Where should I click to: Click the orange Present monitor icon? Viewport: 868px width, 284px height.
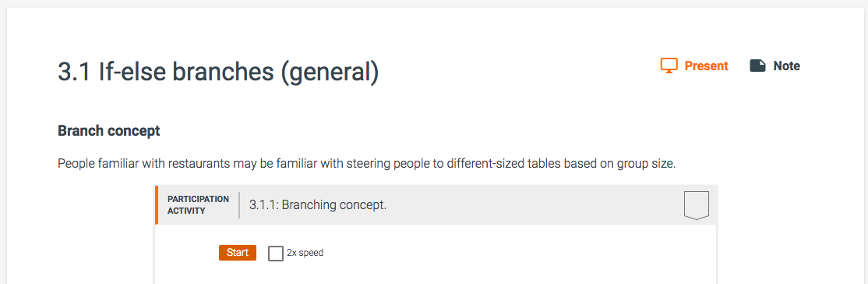669,66
